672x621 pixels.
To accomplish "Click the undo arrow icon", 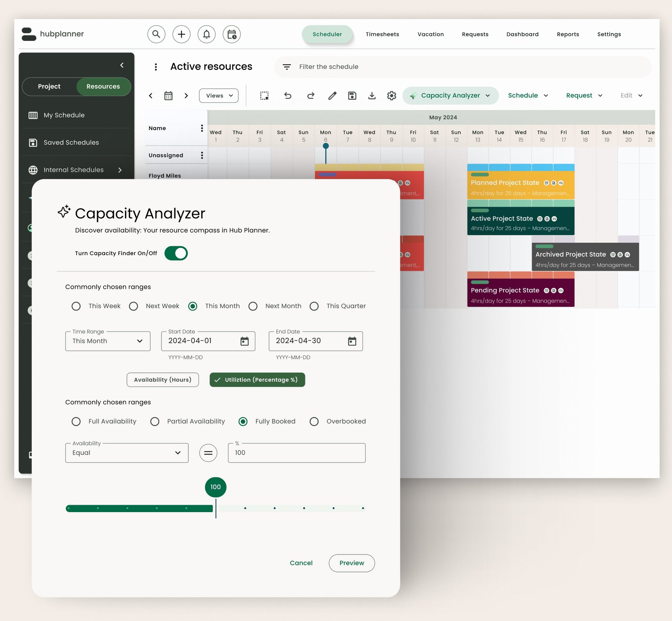I will [288, 95].
